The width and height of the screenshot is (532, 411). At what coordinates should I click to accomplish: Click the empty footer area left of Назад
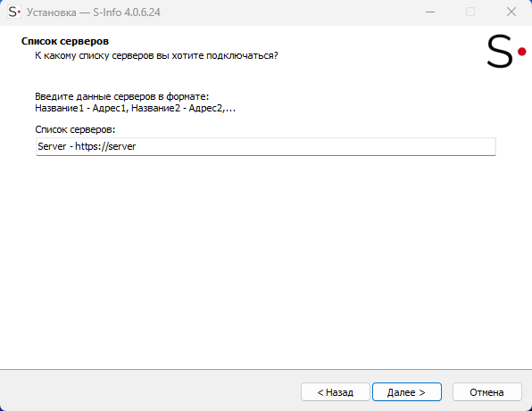tap(149, 392)
